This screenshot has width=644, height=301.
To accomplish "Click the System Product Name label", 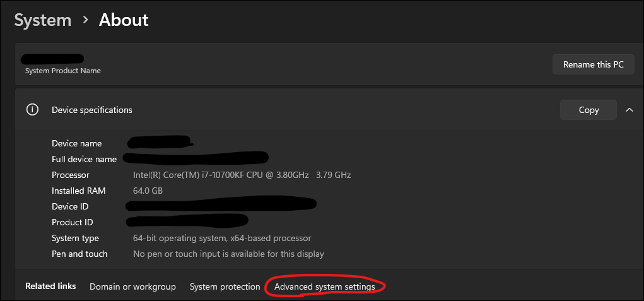I will click(x=63, y=71).
